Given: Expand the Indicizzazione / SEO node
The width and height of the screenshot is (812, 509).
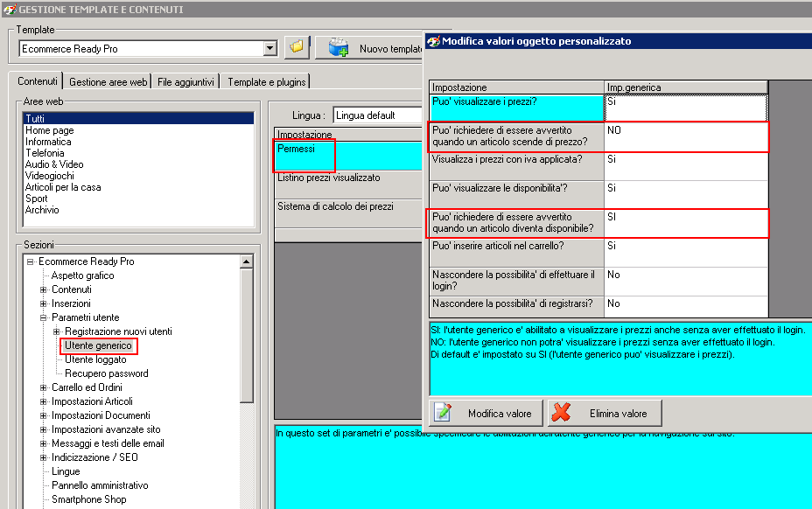Looking at the screenshot, I should pyautogui.click(x=44, y=457).
